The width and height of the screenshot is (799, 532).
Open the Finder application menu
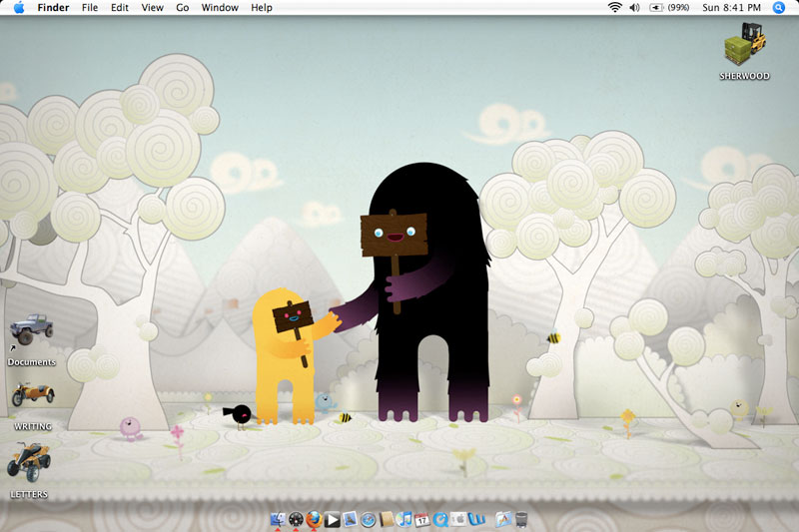coord(53,8)
